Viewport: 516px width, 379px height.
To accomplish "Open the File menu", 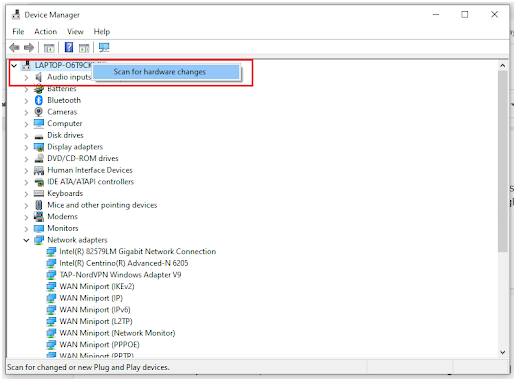I will [18, 31].
